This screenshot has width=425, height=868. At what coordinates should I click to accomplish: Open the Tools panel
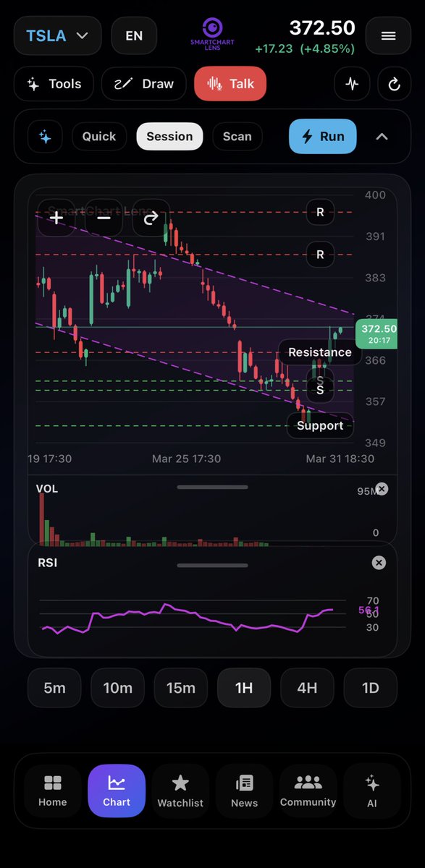point(54,84)
